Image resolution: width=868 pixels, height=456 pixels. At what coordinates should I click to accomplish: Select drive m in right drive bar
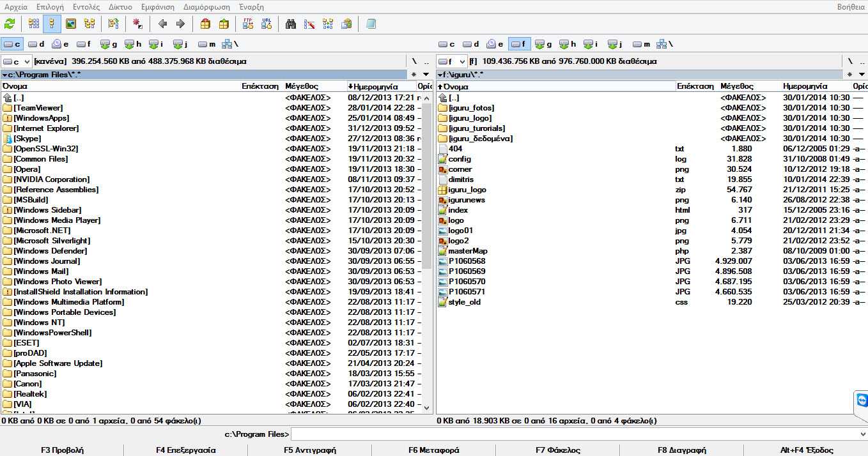tap(641, 44)
